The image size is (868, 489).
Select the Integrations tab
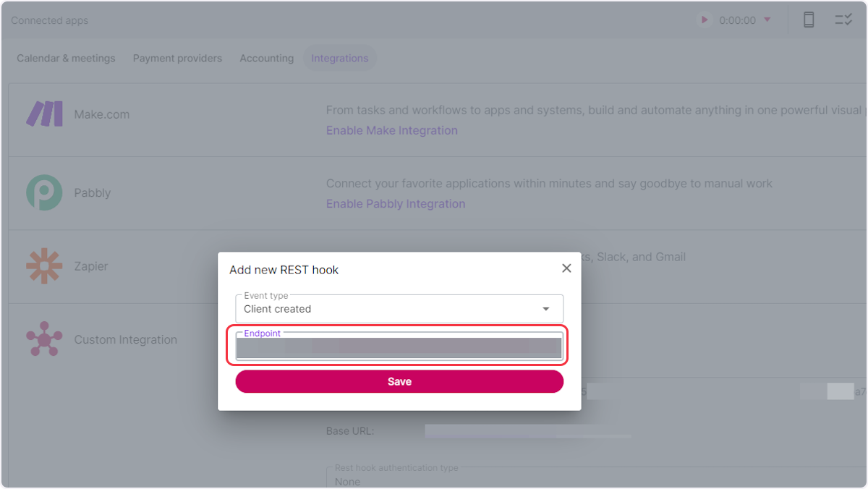point(340,58)
